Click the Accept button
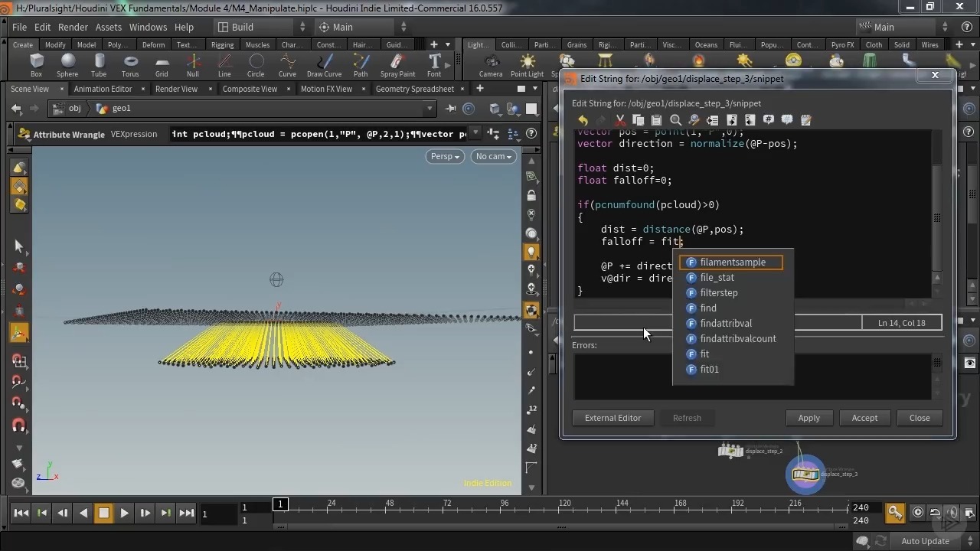The image size is (980, 551). [864, 418]
